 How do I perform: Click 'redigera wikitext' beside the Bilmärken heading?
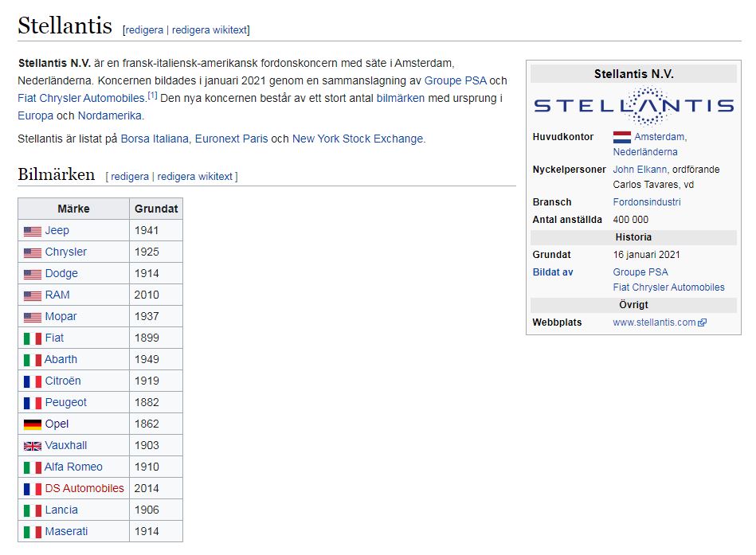[x=195, y=176]
